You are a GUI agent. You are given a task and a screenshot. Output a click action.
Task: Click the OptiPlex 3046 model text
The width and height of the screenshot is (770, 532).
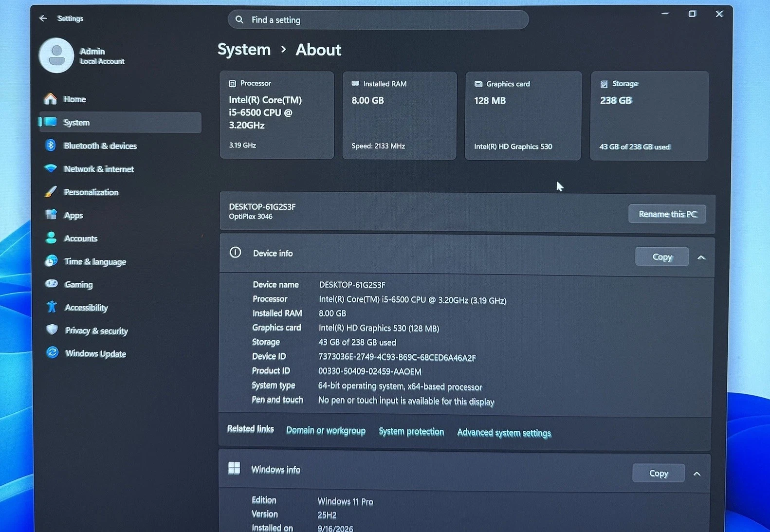(251, 217)
